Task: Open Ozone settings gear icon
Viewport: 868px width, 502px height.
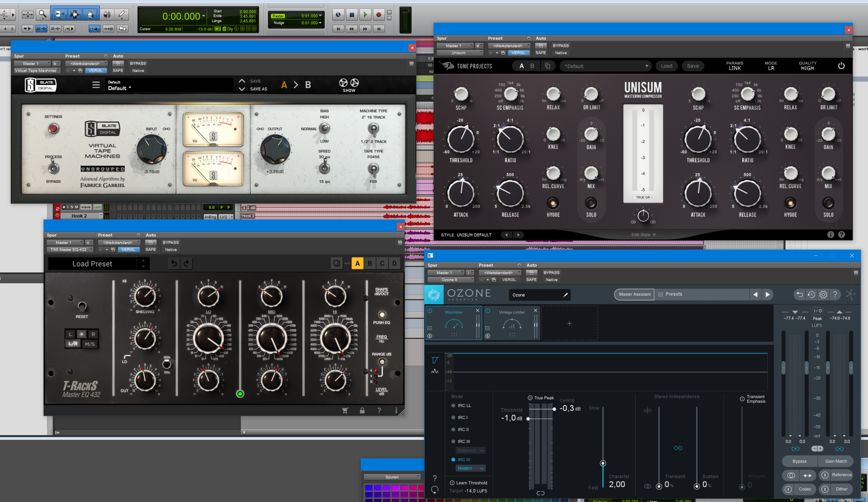Action: point(823,295)
